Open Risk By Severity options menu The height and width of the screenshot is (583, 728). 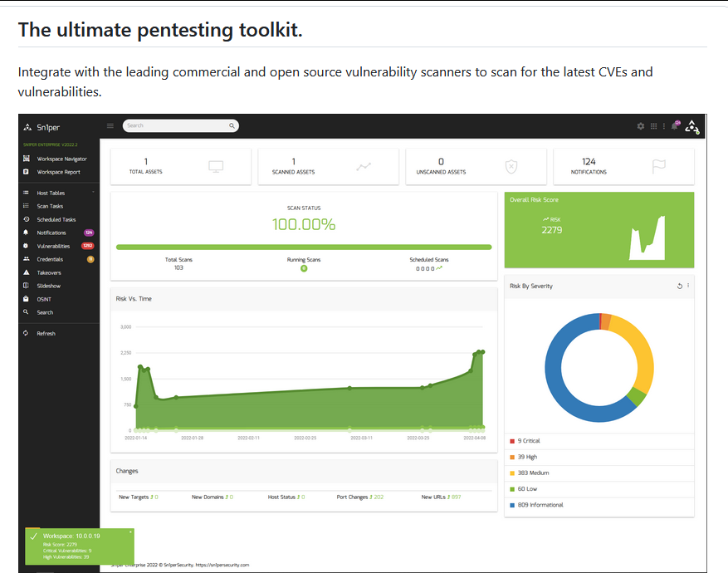688,286
